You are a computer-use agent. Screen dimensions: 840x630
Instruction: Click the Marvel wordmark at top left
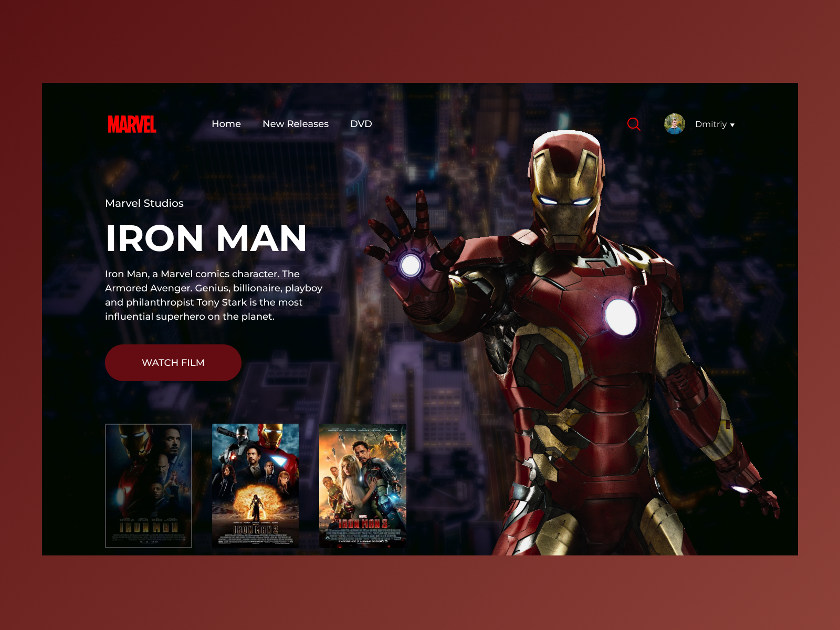click(x=132, y=124)
